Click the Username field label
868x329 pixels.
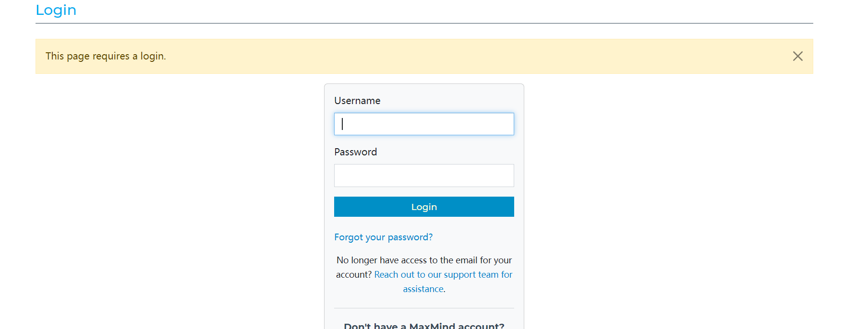pos(357,101)
